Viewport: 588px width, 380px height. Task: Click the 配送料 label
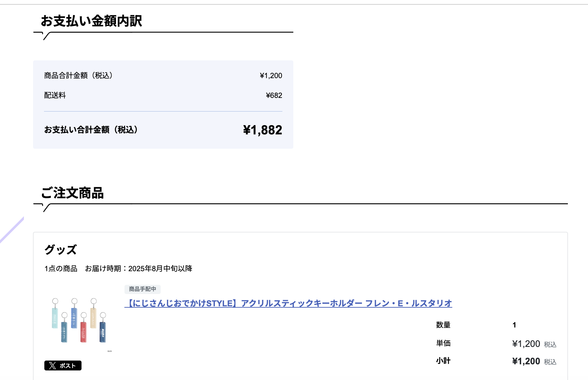(55, 96)
